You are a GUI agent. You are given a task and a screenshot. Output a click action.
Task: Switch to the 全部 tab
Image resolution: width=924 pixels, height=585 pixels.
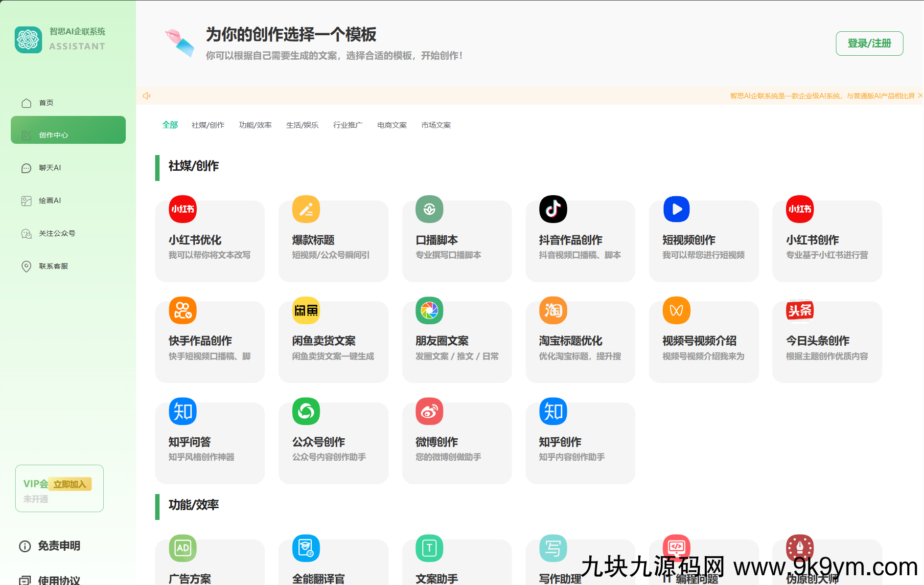170,125
